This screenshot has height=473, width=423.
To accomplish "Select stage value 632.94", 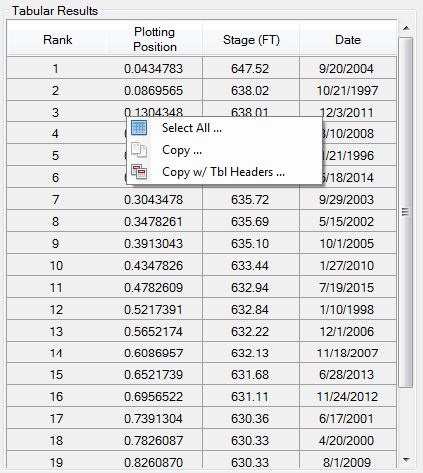I will (x=251, y=287).
